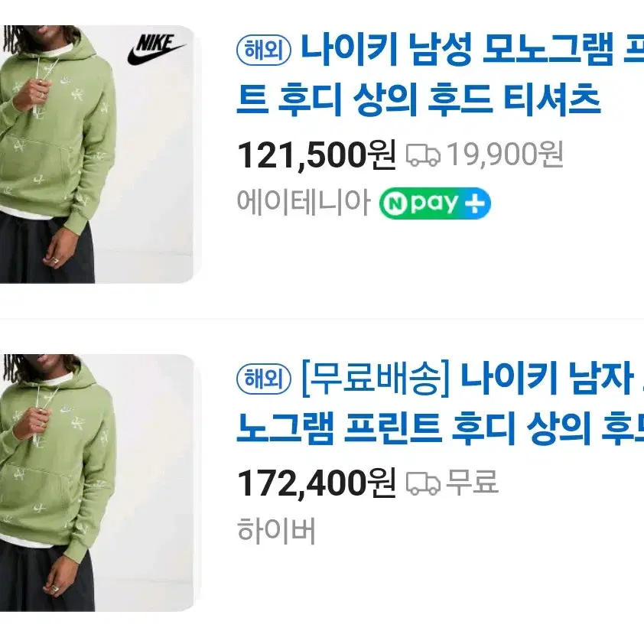
Task: Open the [무료배송] 나이키 남자 product title
Action: click(x=473, y=379)
